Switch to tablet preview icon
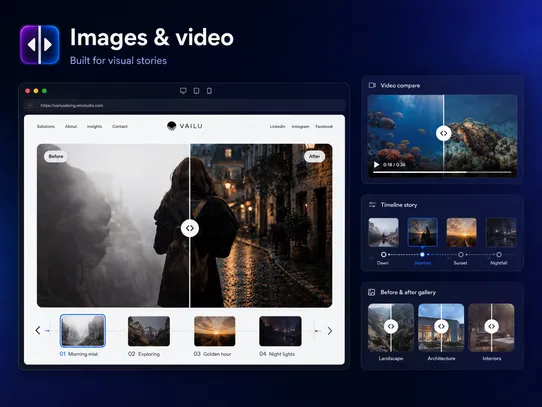The image size is (542, 407). tap(196, 91)
